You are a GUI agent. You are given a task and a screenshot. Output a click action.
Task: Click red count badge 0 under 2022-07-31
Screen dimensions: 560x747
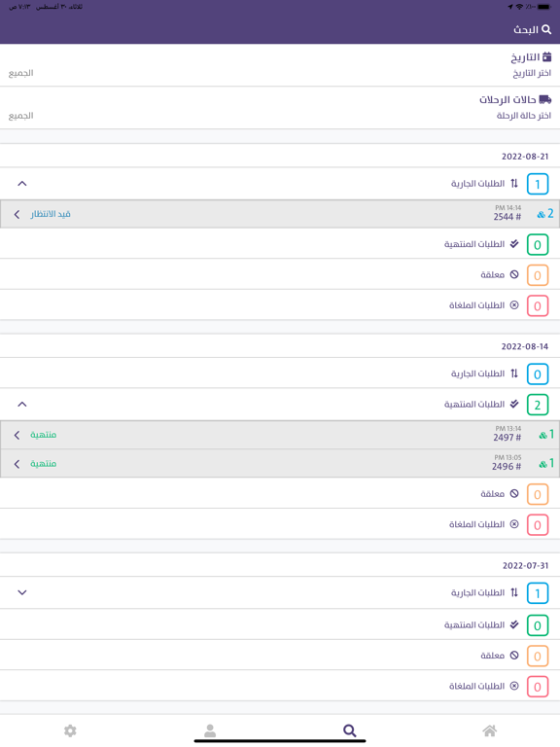pyautogui.click(x=537, y=686)
